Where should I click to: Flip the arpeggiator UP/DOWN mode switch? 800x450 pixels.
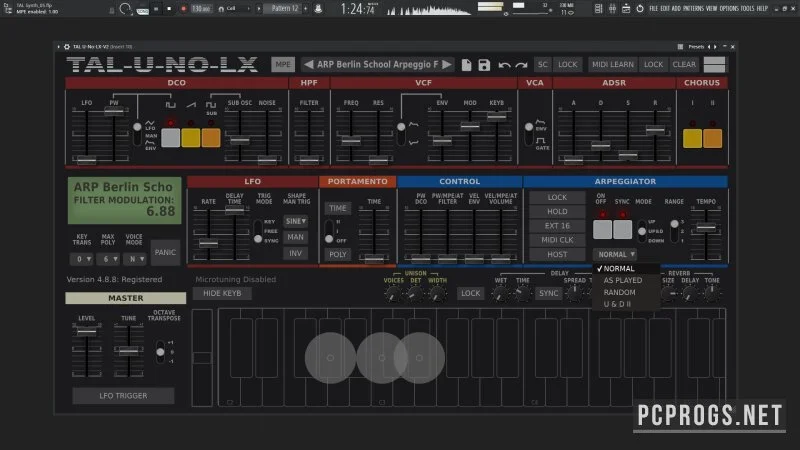[642, 231]
